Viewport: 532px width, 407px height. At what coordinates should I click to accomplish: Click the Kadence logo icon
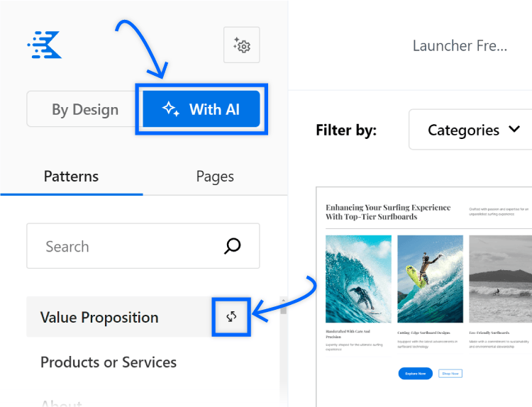point(45,45)
